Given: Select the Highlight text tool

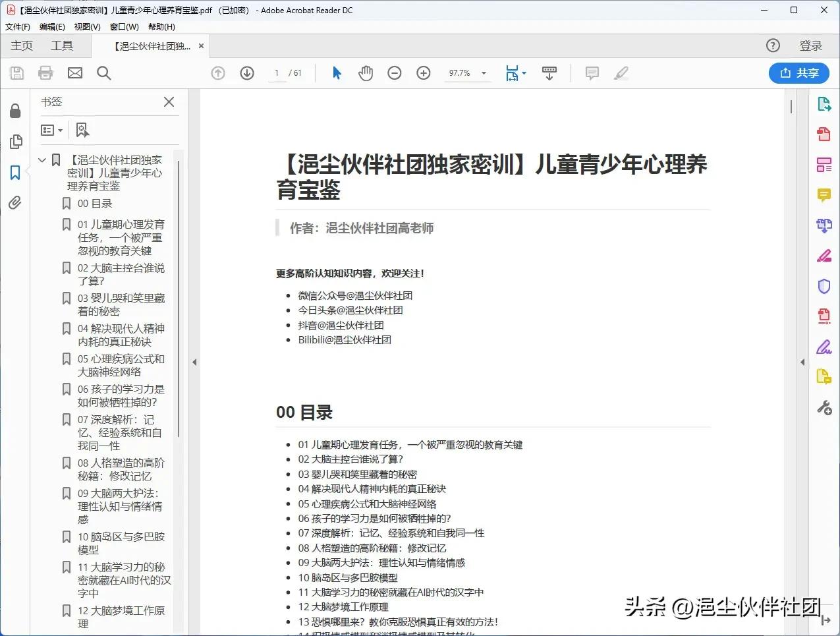Looking at the screenshot, I should [x=621, y=73].
